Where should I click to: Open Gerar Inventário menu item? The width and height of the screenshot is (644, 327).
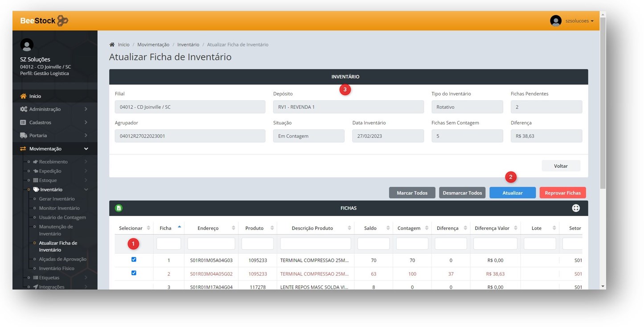tap(57, 199)
